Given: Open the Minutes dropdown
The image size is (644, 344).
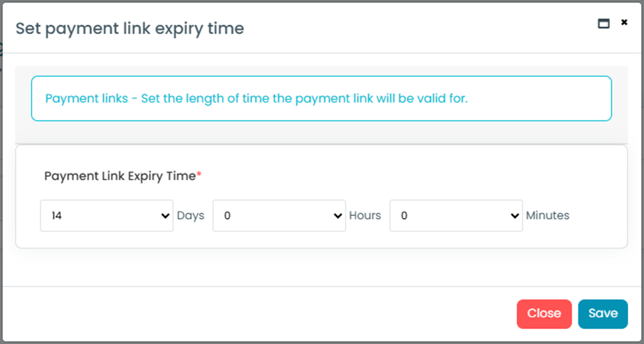Looking at the screenshot, I should click(x=456, y=216).
